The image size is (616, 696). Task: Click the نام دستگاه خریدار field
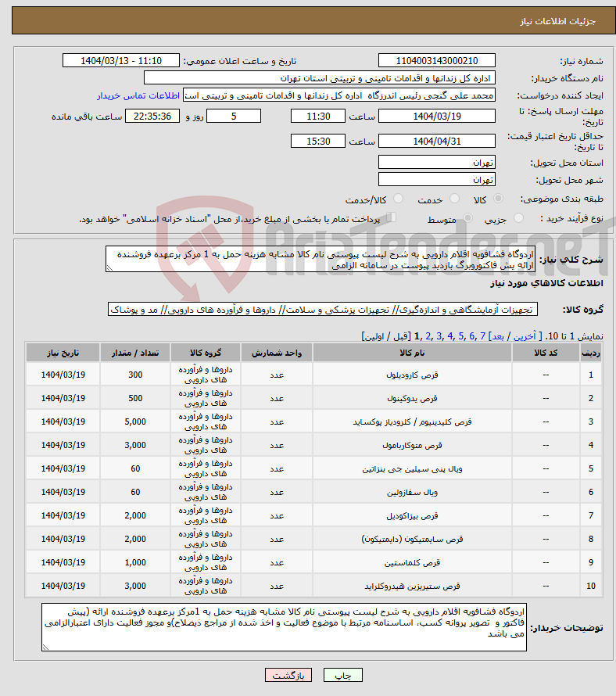pyautogui.click(x=320, y=78)
